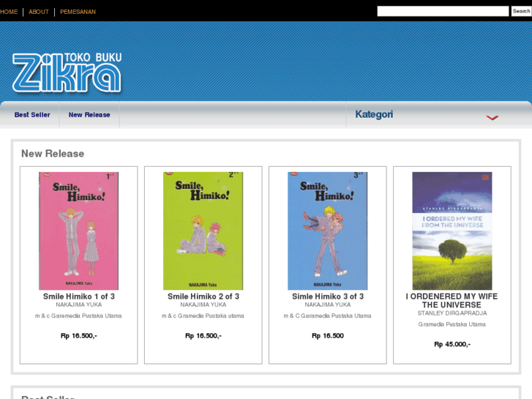Click the Rp 45.000,- price
Viewport: 532px width, 399px height.
pyautogui.click(x=452, y=344)
